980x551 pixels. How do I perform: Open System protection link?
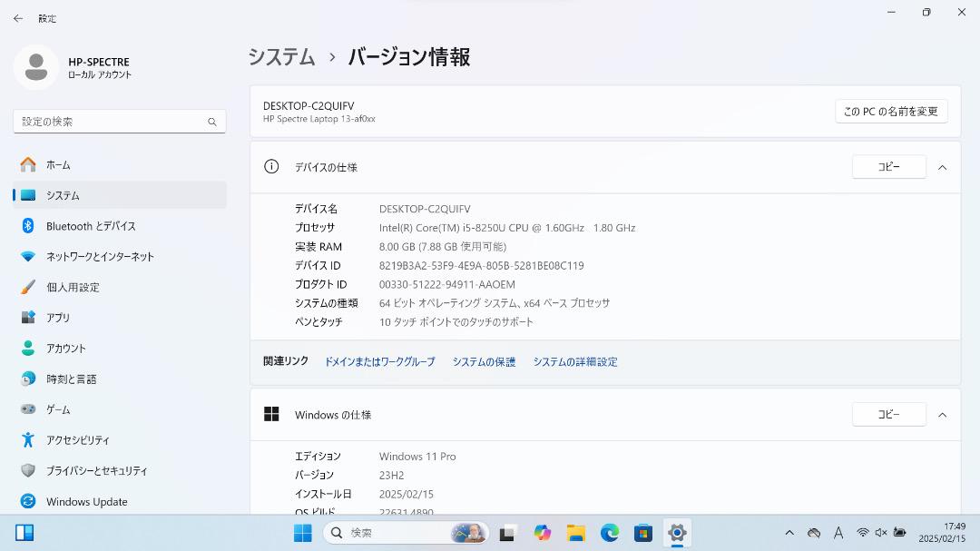485,361
